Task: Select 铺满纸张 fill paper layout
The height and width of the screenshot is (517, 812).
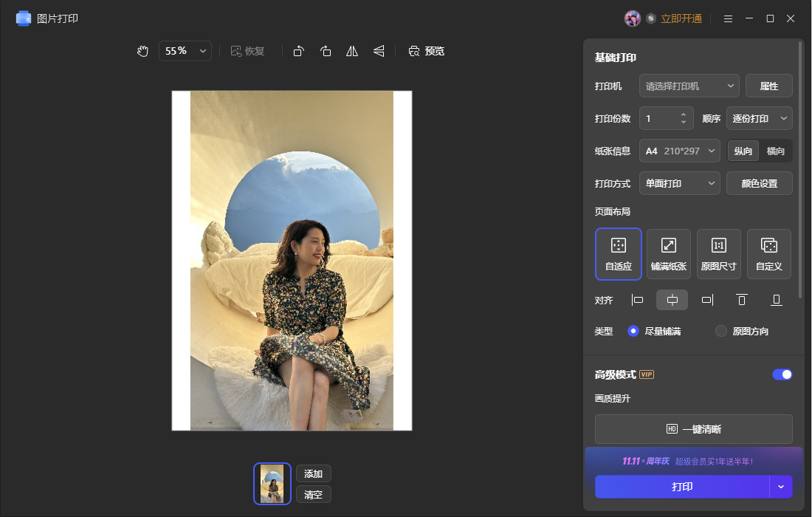Action: 669,254
